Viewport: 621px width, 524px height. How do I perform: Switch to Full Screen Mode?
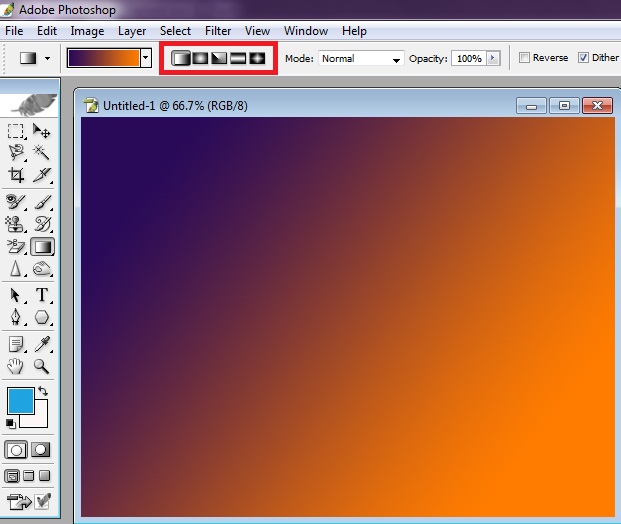click(x=45, y=475)
